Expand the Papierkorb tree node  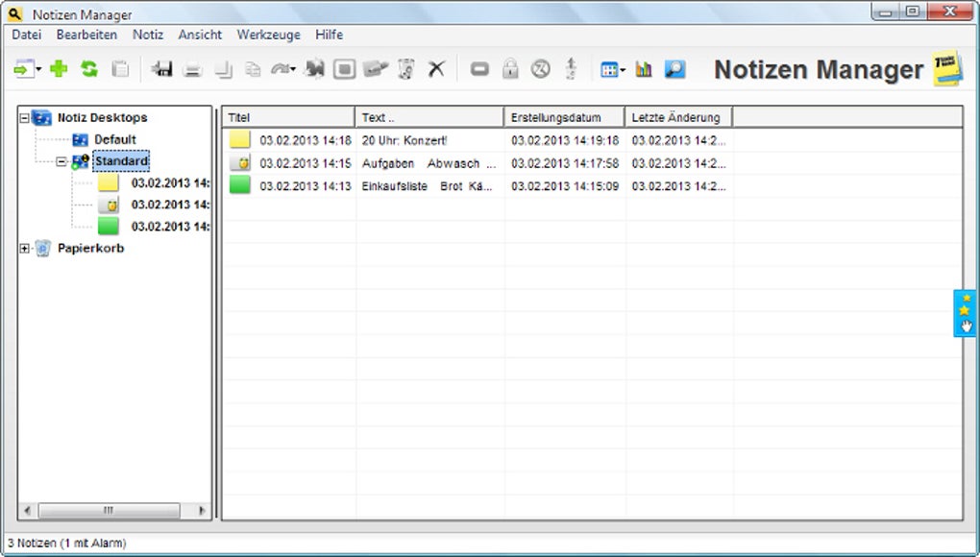pyautogui.click(x=25, y=248)
